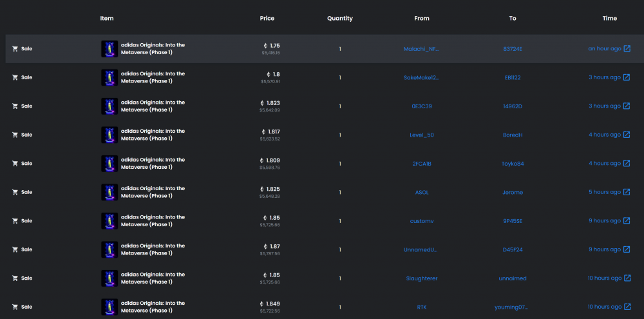Image resolution: width=644 pixels, height=319 pixels.
Task: Open item name link in the 1.849 ETH row
Action: 153,307
